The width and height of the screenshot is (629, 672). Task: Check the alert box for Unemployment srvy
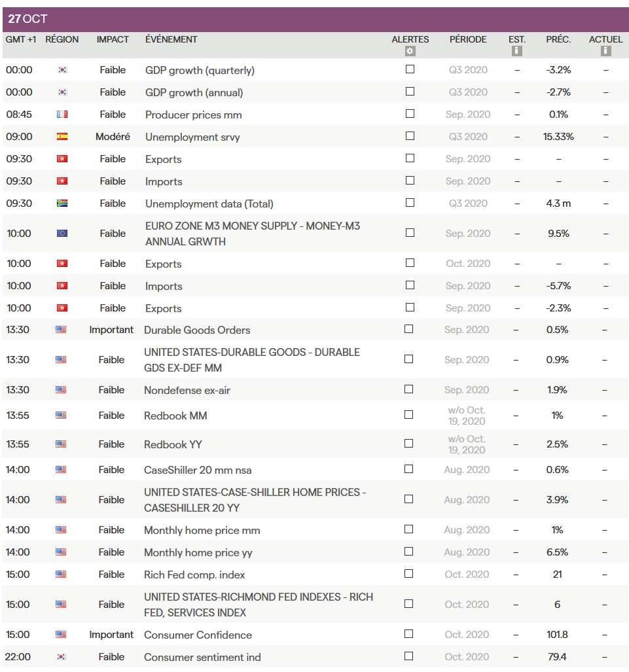coord(410,136)
